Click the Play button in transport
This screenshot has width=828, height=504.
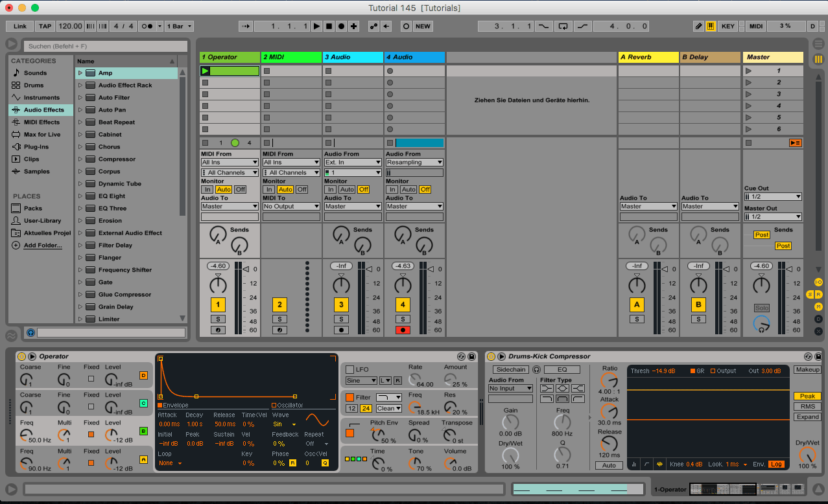[x=316, y=27]
